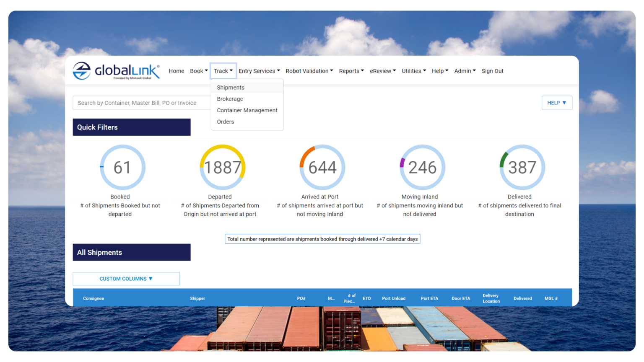This screenshot has height=362, width=644.
Task: Sort by the Consignee column header
Action: pyautogui.click(x=93, y=298)
